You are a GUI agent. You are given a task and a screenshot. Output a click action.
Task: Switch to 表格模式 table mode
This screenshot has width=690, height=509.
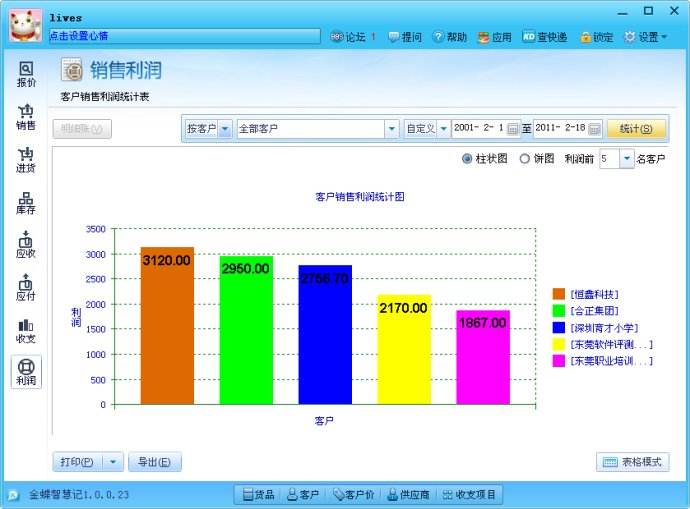click(x=633, y=462)
